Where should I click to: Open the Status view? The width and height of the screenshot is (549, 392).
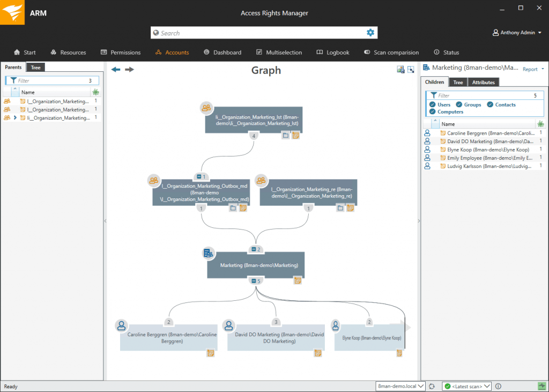coord(447,52)
